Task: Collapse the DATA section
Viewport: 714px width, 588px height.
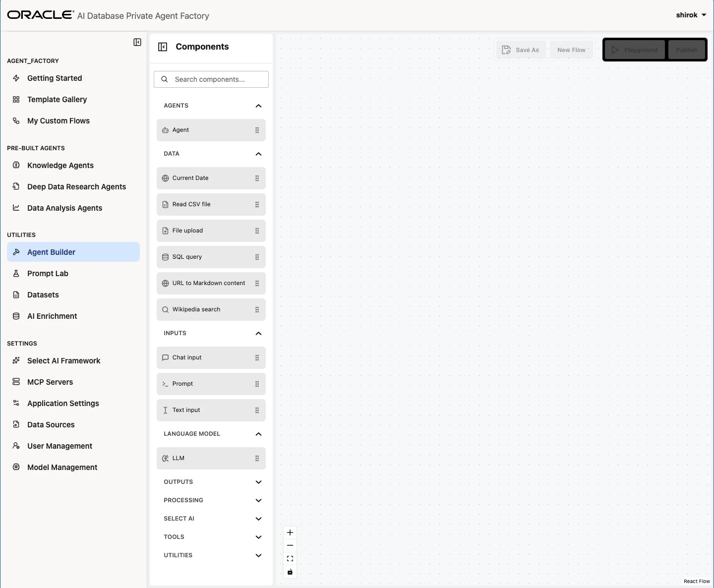Action: point(258,154)
